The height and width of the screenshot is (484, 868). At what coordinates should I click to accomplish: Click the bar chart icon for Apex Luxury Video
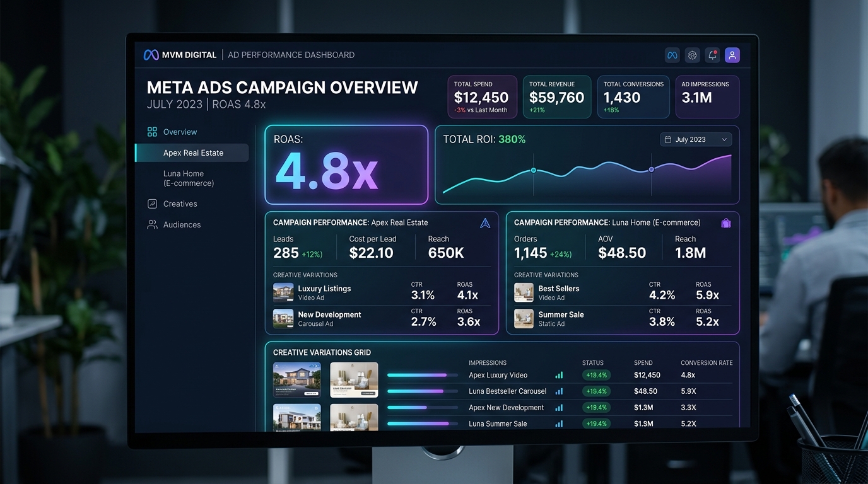[559, 375]
